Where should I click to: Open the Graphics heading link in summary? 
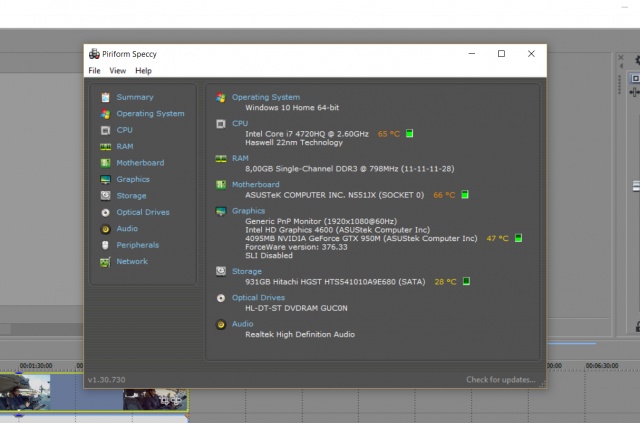(x=249, y=211)
